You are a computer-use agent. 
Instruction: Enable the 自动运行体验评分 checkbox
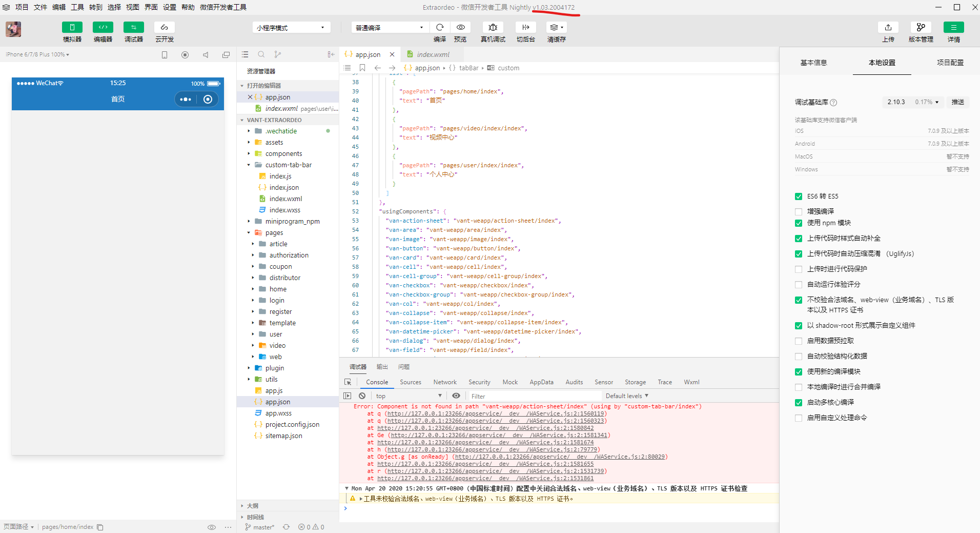799,285
